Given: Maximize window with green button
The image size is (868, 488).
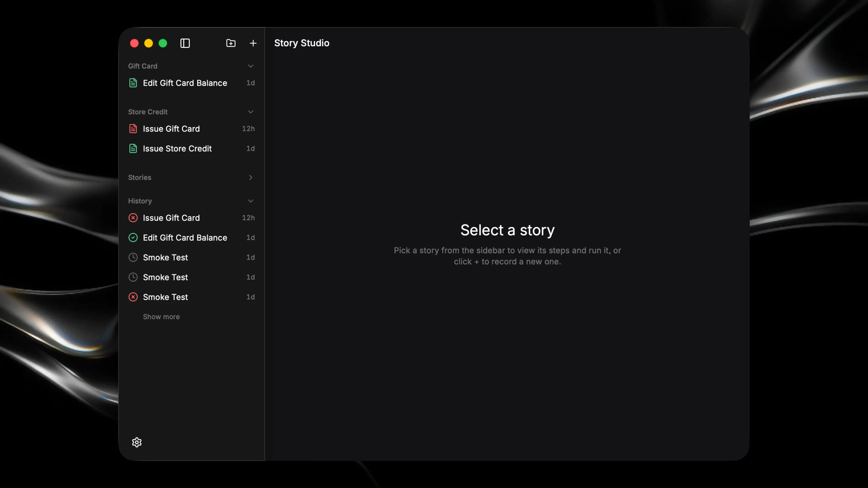Looking at the screenshot, I should point(163,43).
